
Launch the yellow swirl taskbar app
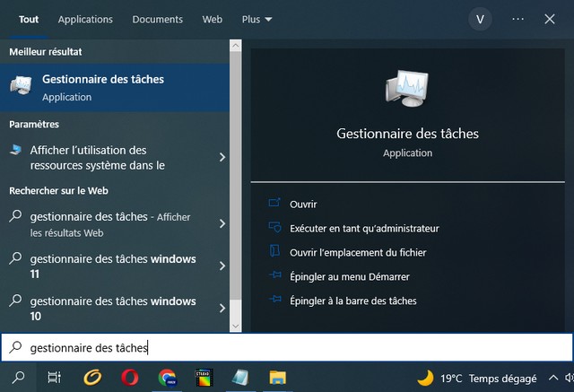click(92, 378)
